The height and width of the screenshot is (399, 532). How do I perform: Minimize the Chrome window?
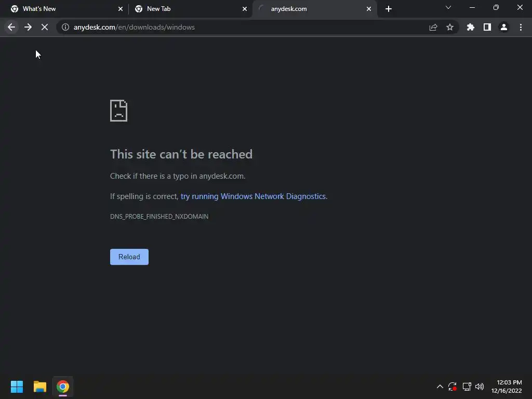click(472, 7)
